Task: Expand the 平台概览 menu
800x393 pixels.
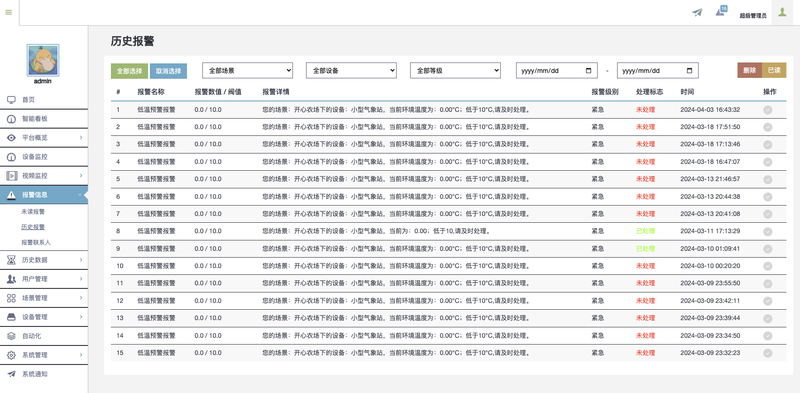Action: (x=44, y=138)
